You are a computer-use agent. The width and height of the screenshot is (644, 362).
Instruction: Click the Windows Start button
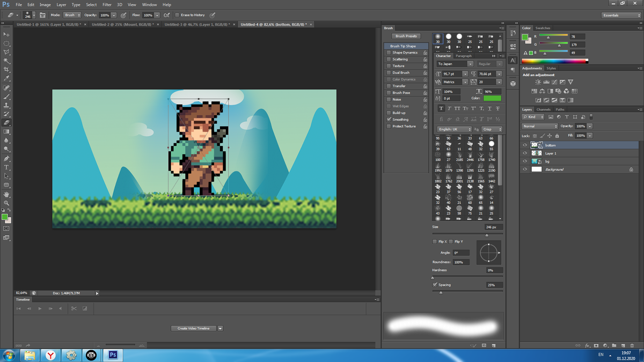(9, 355)
